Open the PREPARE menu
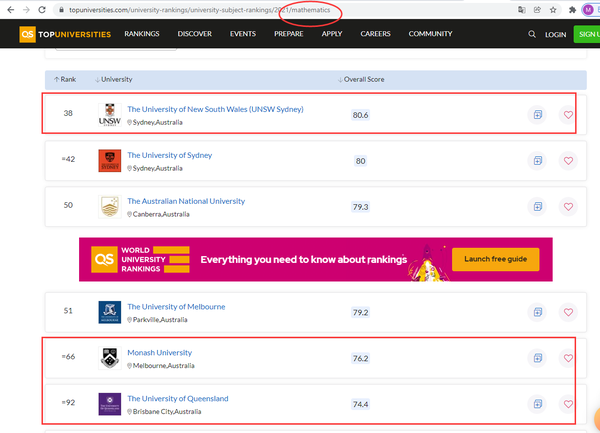 pos(289,34)
